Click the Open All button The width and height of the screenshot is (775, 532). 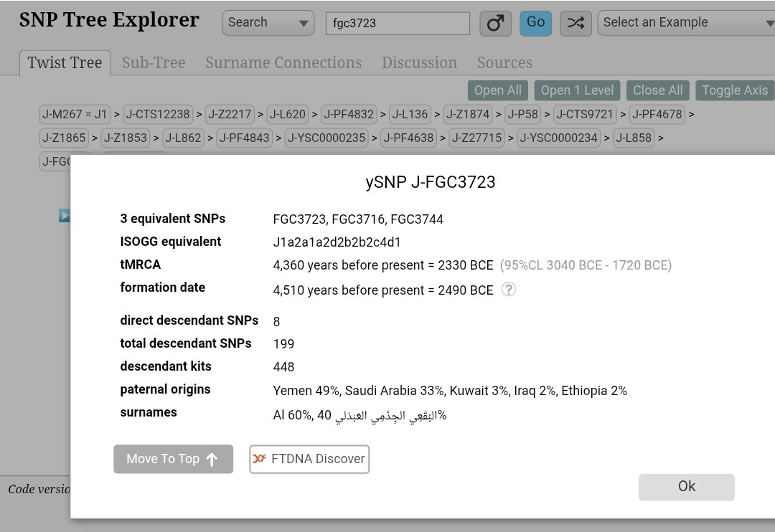pos(498,90)
